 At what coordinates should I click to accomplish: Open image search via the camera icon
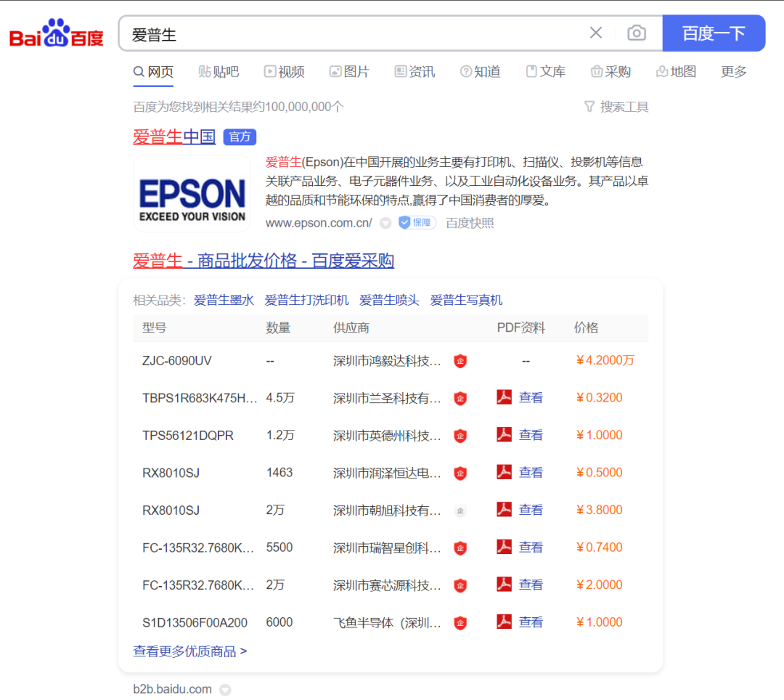click(x=637, y=33)
